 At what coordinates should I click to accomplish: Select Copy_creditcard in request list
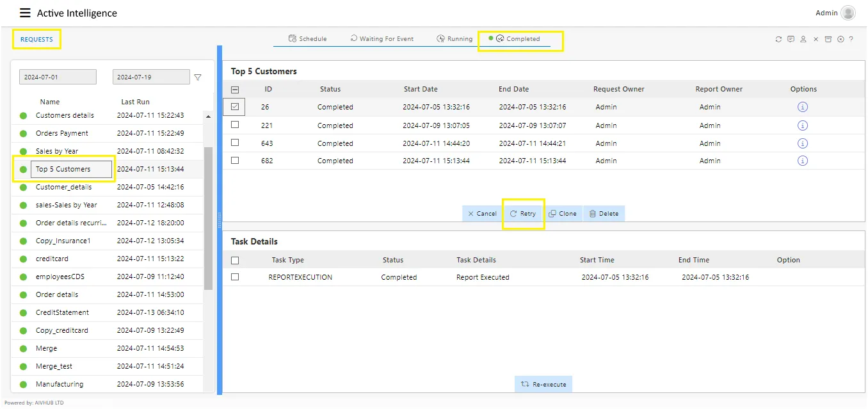[x=62, y=331]
